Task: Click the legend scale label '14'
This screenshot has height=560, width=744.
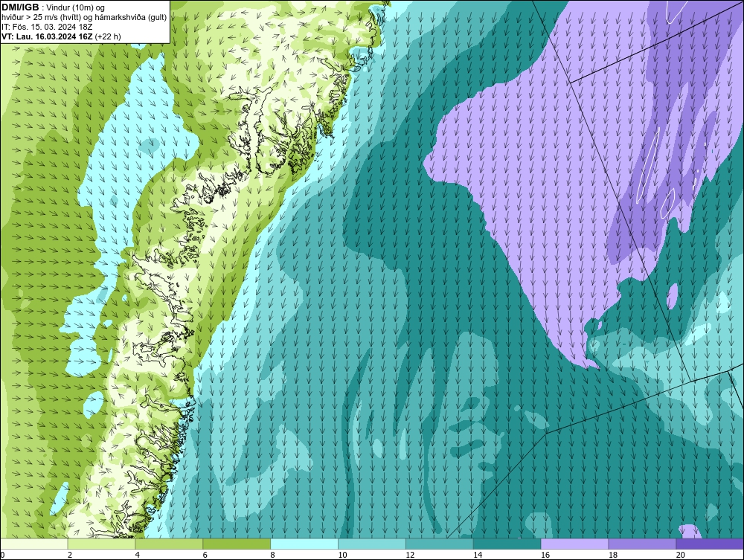Action: coord(478,555)
